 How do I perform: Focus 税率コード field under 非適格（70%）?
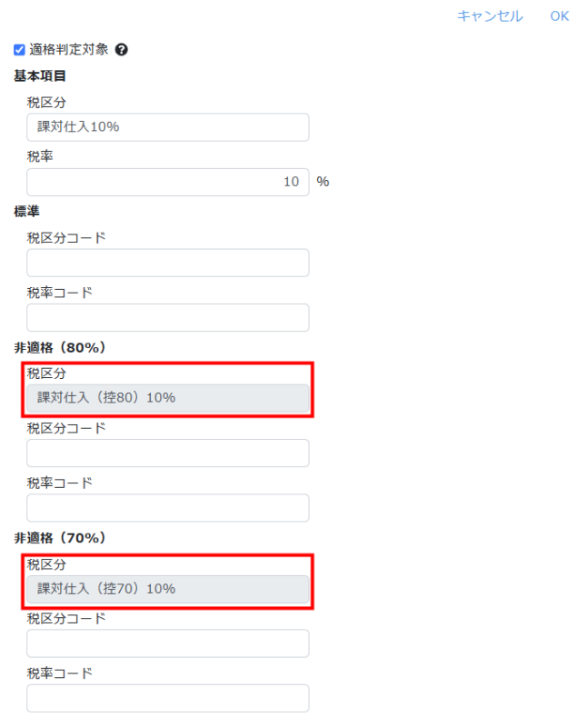[x=168, y=698]
